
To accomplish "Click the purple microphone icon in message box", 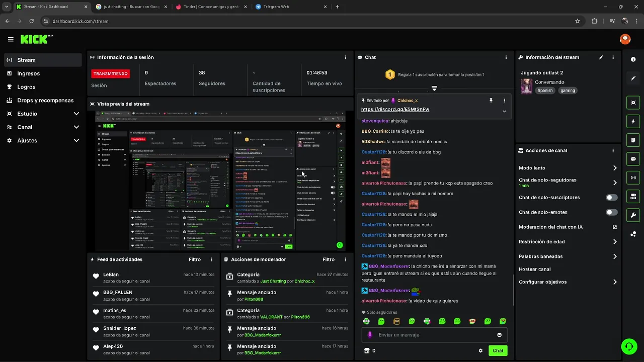I will pyautogui.click(x=370, y=335).
